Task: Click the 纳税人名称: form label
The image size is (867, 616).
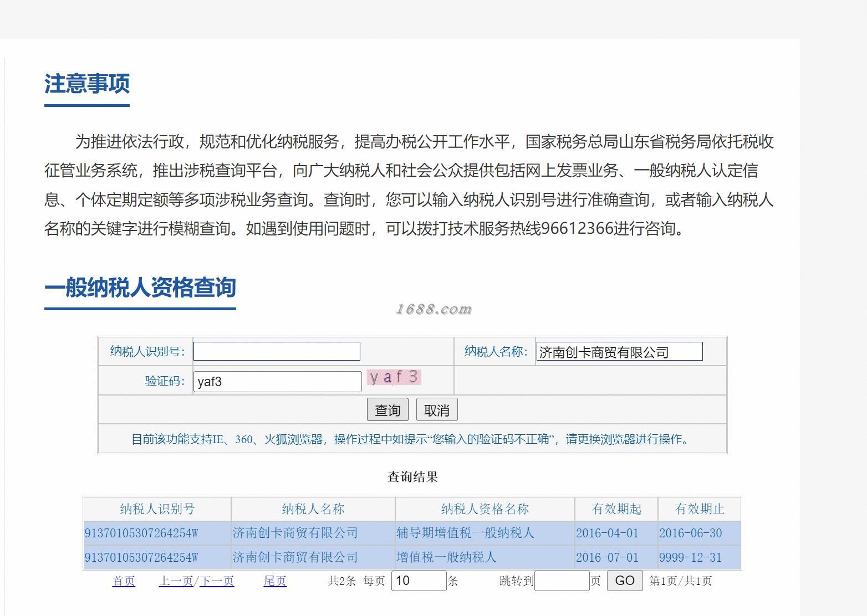Action: tap(496, 351)
